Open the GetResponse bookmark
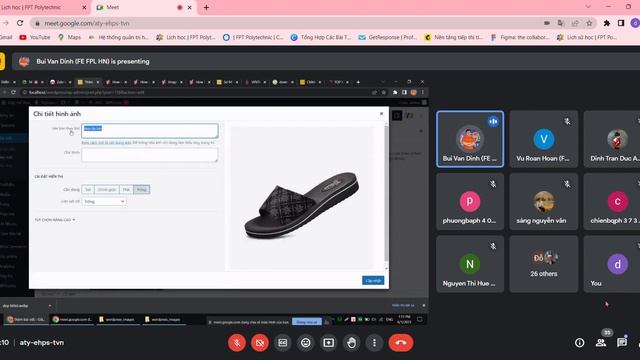The image size is (640, 360). tap(388, 37)
